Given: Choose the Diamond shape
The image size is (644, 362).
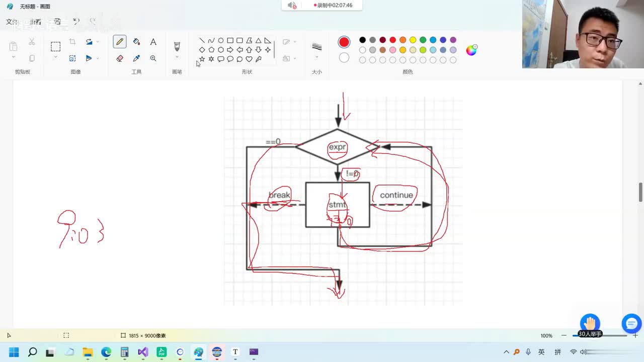Looking at the screenshot, I should click(x=202, y=50).
